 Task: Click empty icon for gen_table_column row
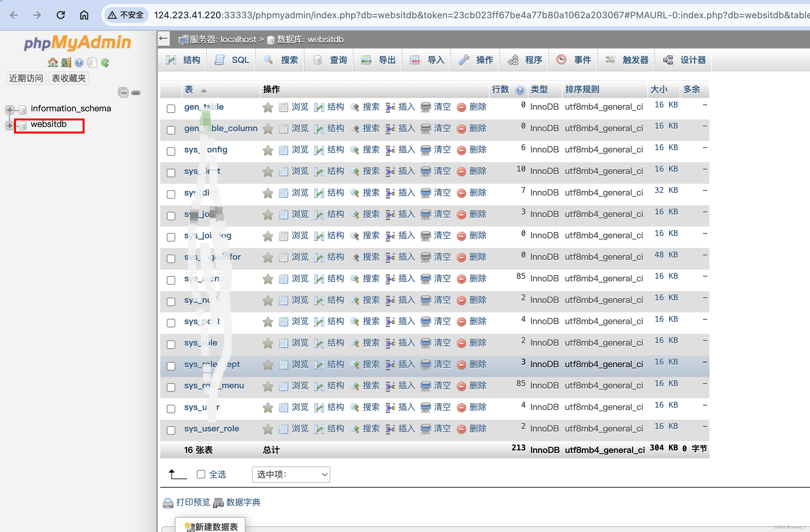click(426, 129)
